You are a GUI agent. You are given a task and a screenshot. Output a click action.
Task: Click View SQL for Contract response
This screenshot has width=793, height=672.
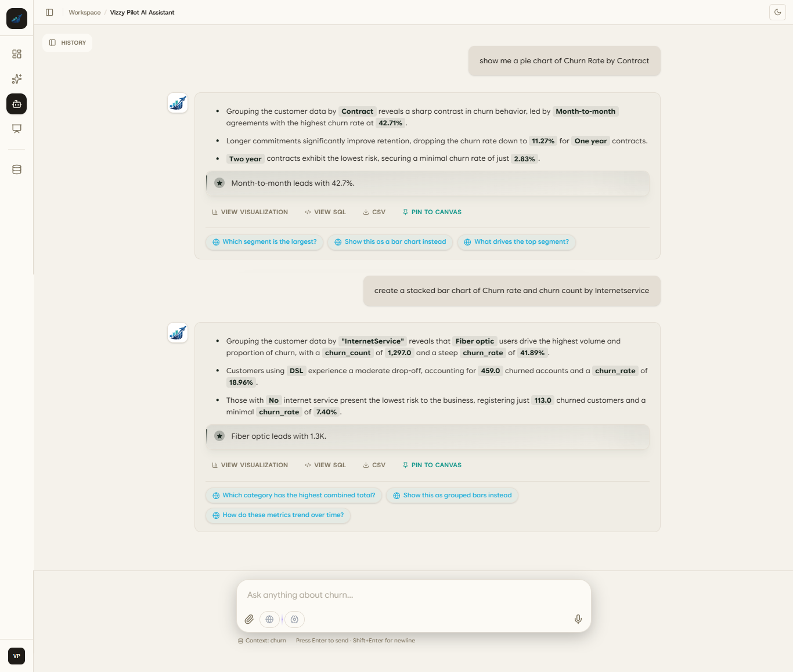(325, 212)
